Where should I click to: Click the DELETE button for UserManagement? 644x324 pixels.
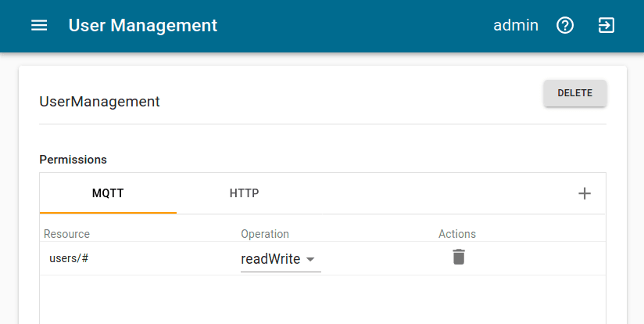[x=575, y=93]
